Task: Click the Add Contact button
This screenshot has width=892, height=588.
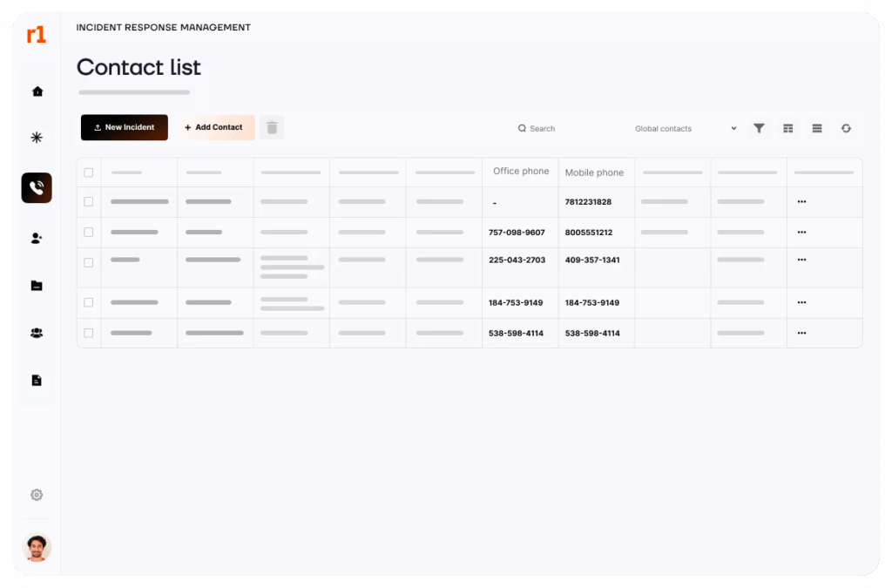Action: click(214, 127)
